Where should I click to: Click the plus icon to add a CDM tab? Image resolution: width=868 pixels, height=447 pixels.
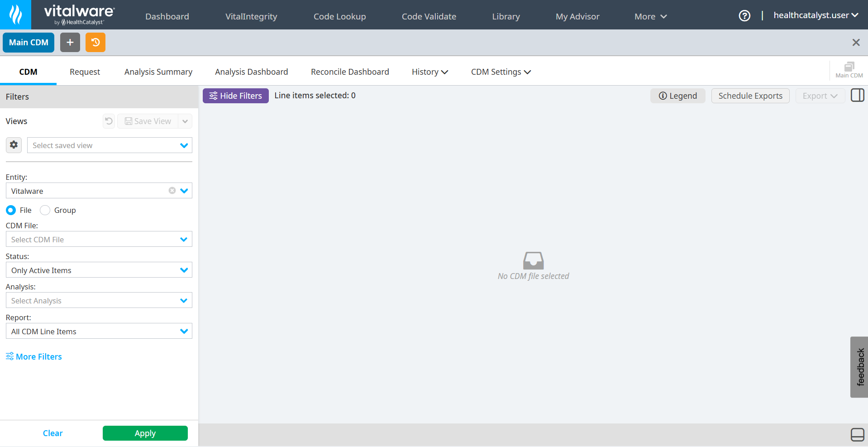click(x=70, y=43)
